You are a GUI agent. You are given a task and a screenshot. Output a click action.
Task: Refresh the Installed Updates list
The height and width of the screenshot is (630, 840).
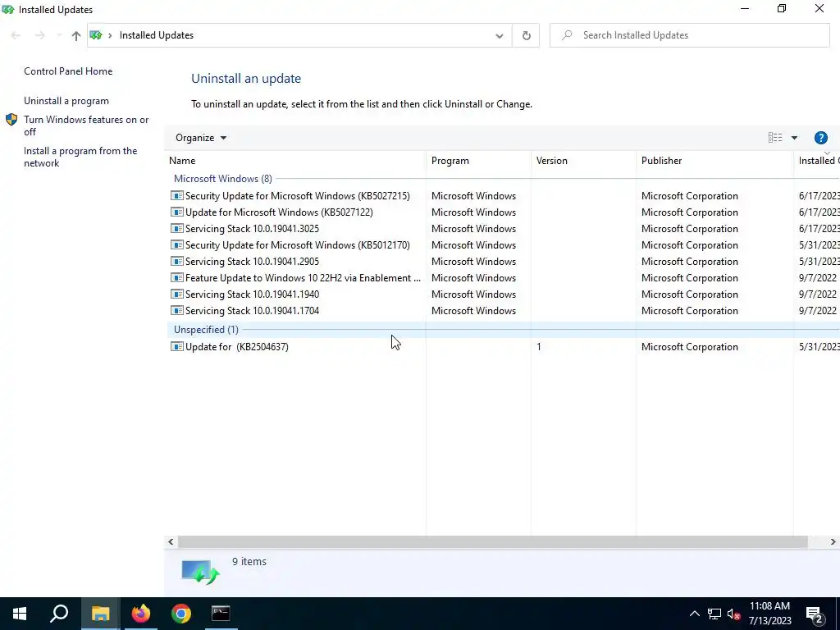(526, 35)
